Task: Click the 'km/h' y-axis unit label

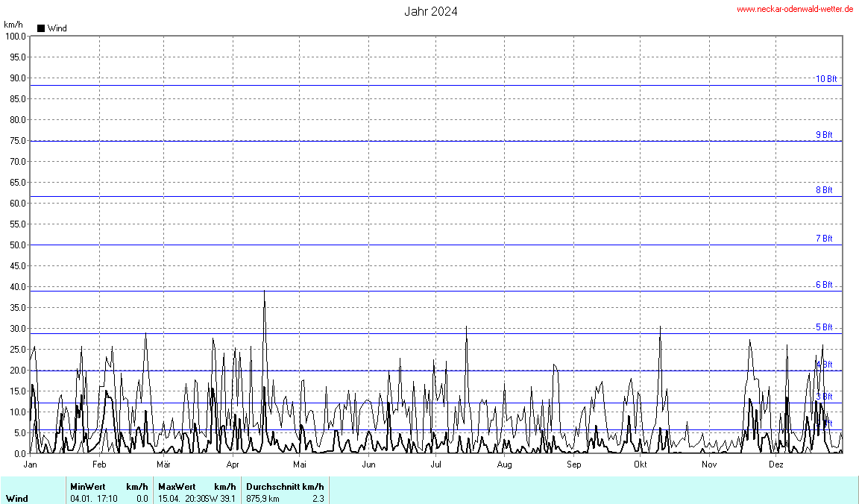Action: [x=13, y=25]
